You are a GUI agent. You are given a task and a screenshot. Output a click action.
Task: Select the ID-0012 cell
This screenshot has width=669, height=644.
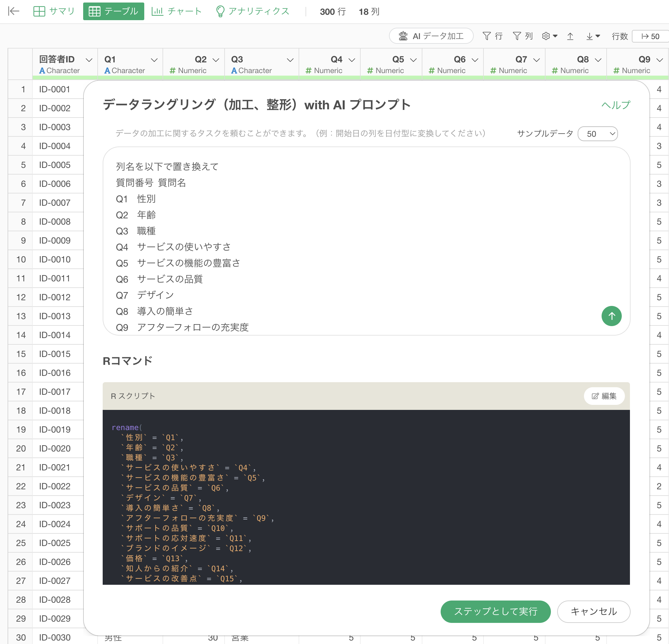[x=58, y=297]
